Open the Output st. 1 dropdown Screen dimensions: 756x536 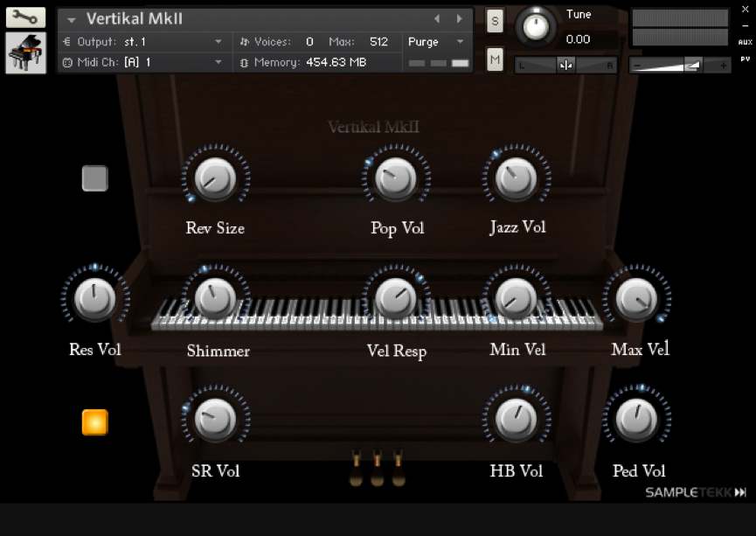[x=143, y=42]
